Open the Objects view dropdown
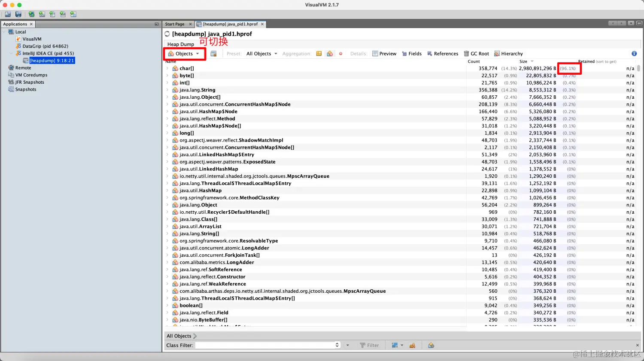644x361 pixels. 184,54
